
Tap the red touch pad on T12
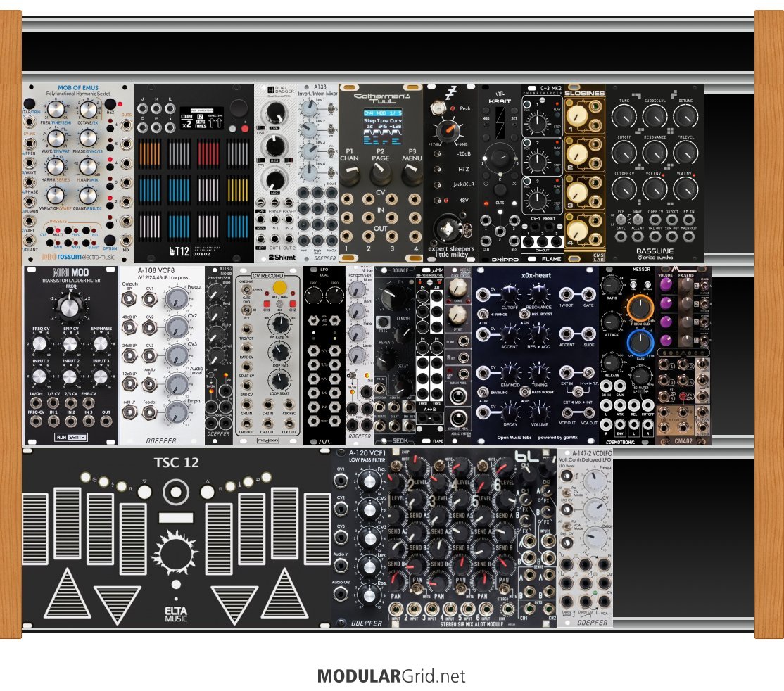click(208, 152)
